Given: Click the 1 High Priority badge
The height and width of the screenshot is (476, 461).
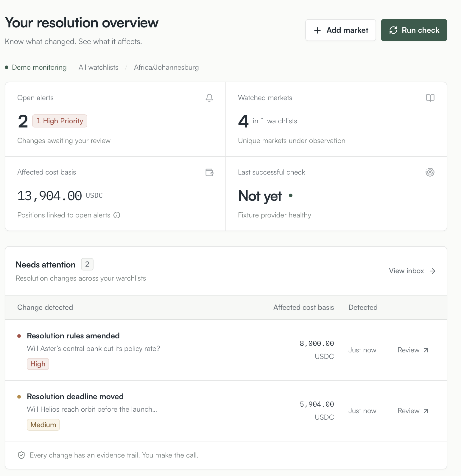Looking at the screenshot, I should (60, 121).
